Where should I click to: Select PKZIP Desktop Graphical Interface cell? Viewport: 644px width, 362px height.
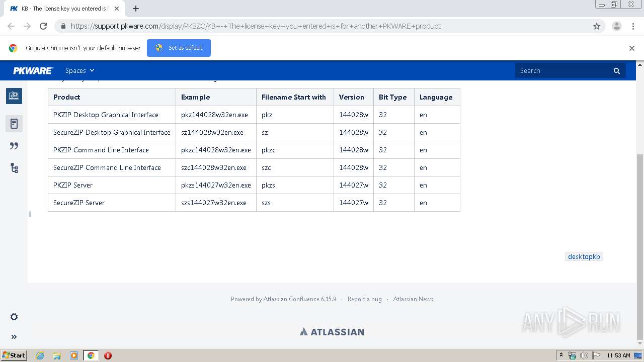pyautogui.click(x=112, y=115)
